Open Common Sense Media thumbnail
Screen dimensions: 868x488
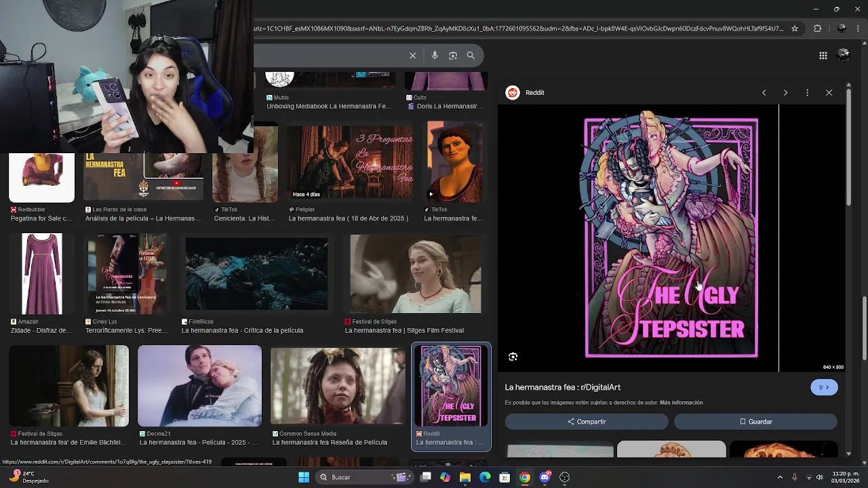(x=338, y=386)
